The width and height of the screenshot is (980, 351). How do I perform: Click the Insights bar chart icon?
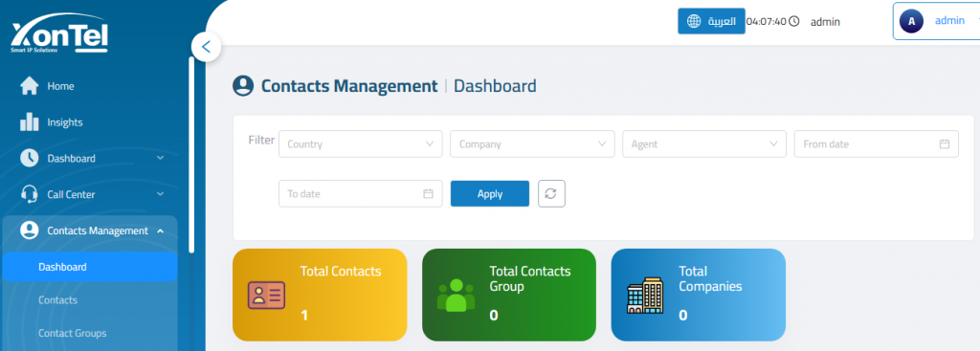point(30,121)
